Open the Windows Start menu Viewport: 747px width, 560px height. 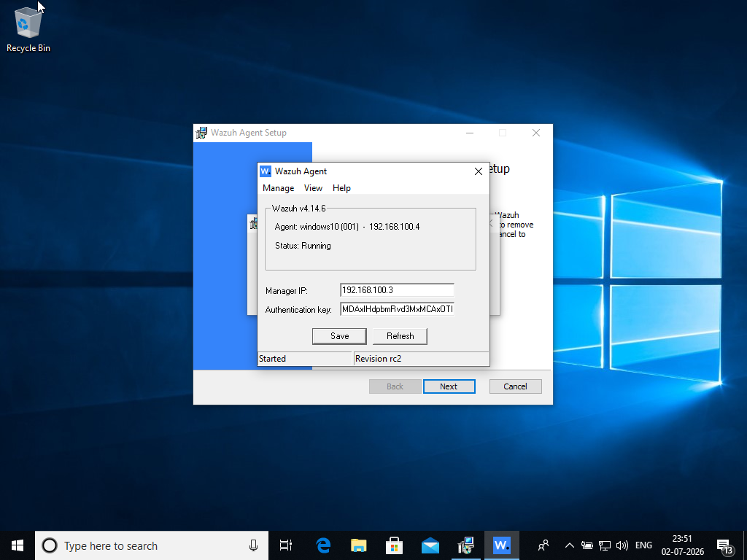(18, 545)
